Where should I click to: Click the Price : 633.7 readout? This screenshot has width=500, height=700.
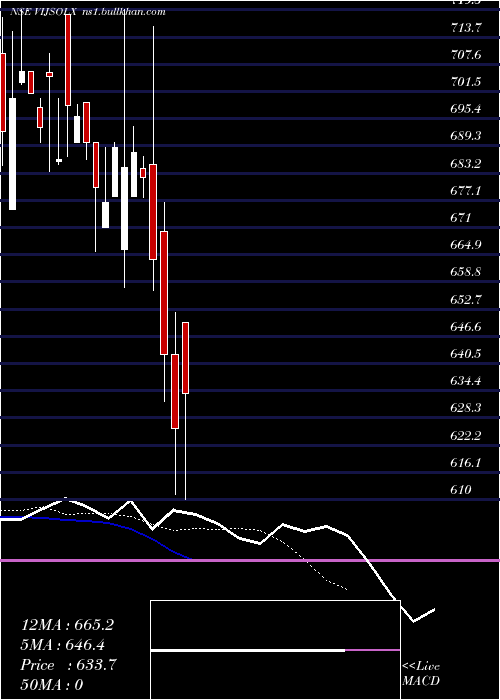(x=69, y=665)
